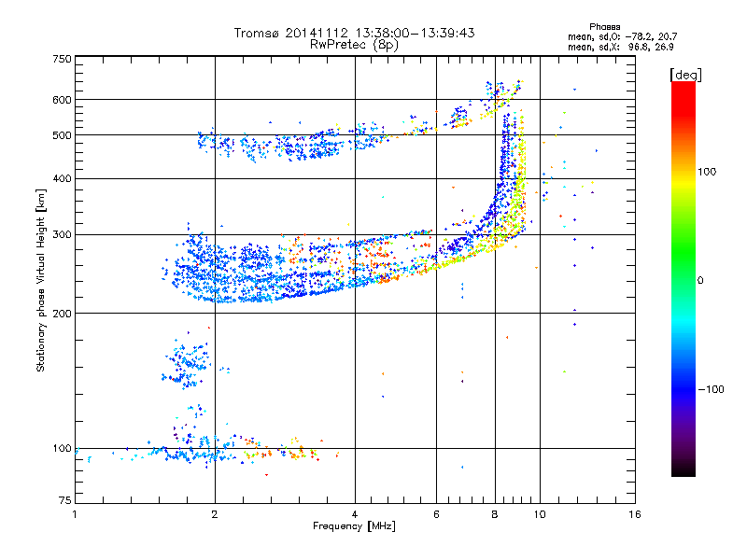This screenshot has height=560, width=747.
Task: Click the 'Stationary phase Virtual Height [km]' axis label
Action: [41, 281]
